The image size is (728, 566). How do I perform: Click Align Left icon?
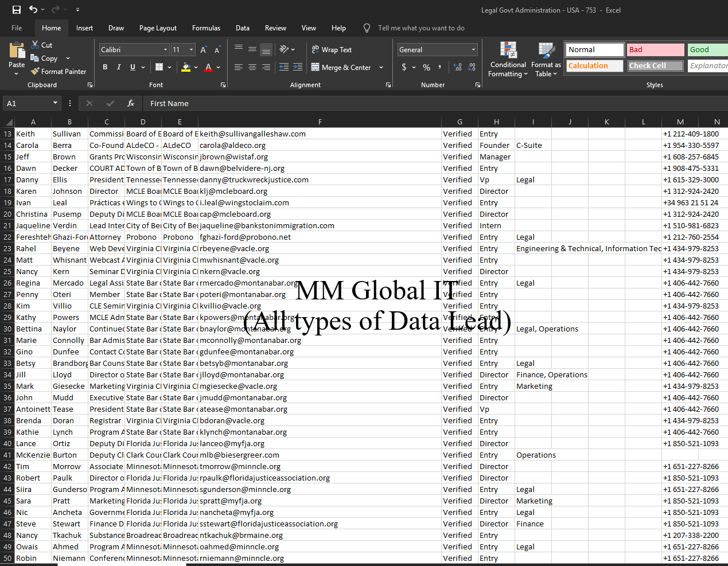[239, 67]
